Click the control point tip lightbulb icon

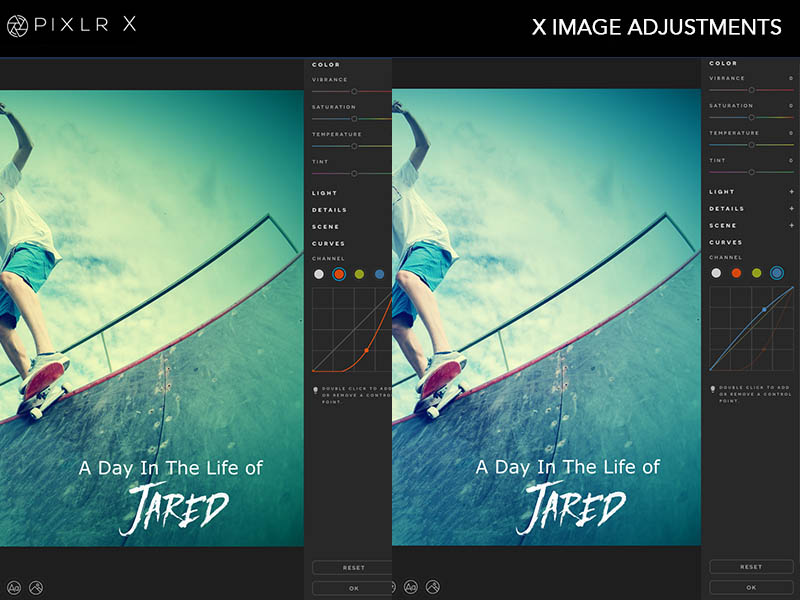(x=317, y=388)
